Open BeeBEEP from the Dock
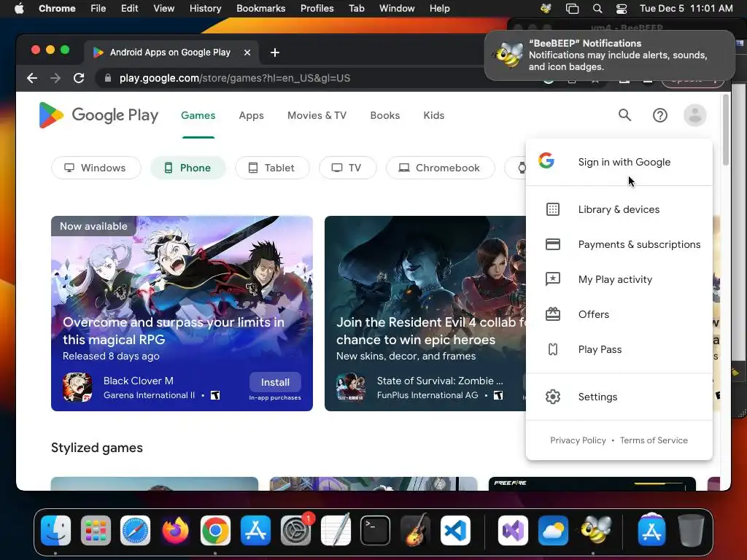 tap(595, 531)
